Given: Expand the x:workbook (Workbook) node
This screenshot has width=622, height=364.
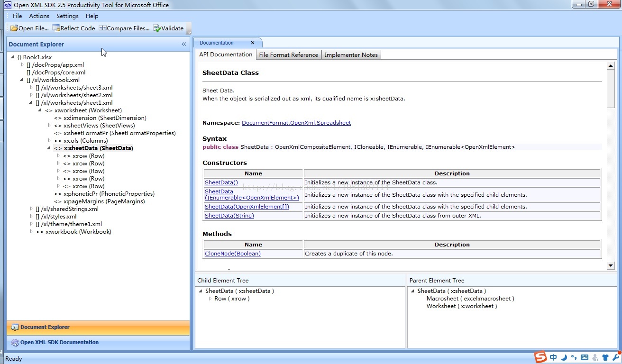Looking at the screenshot, I should 31,231.
